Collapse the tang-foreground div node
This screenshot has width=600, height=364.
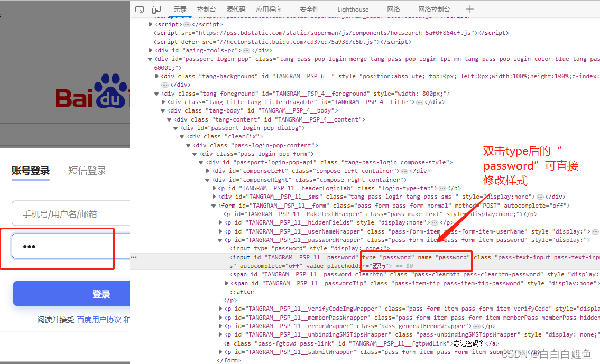point(156,94)
